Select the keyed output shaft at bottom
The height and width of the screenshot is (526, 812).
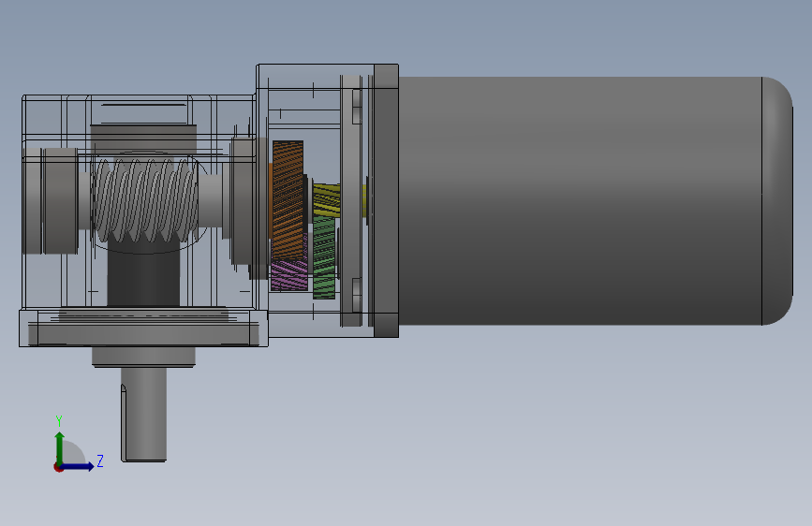[x=144, y=415]
